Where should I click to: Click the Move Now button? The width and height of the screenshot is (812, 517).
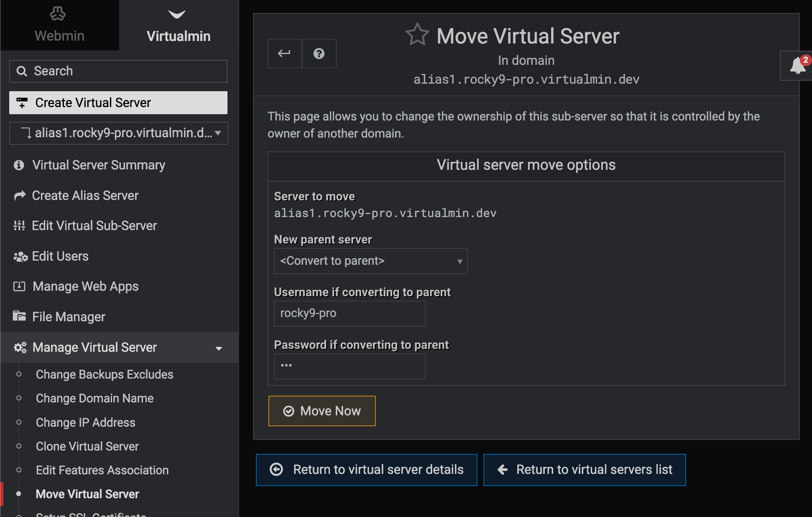tap(322, 411)
